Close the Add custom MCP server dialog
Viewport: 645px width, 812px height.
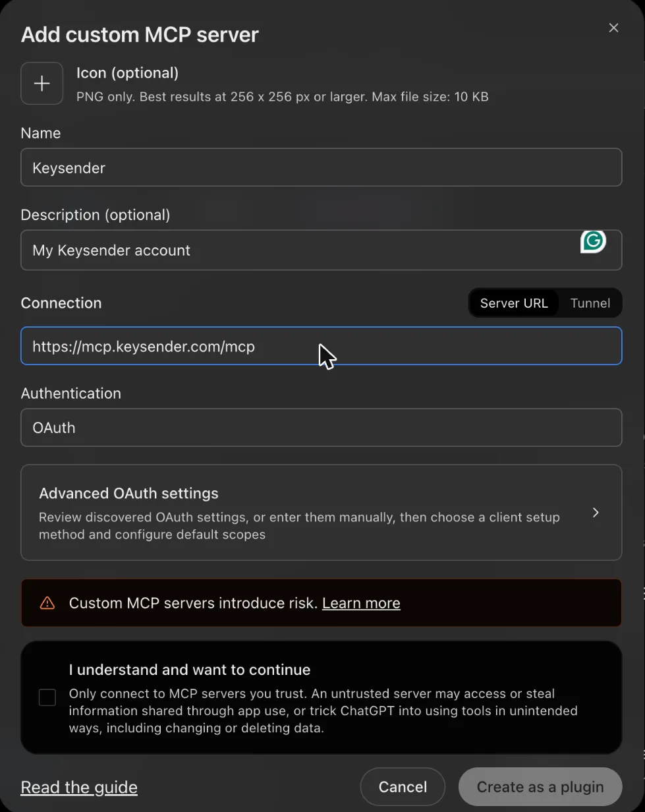[x=613, y=28]
